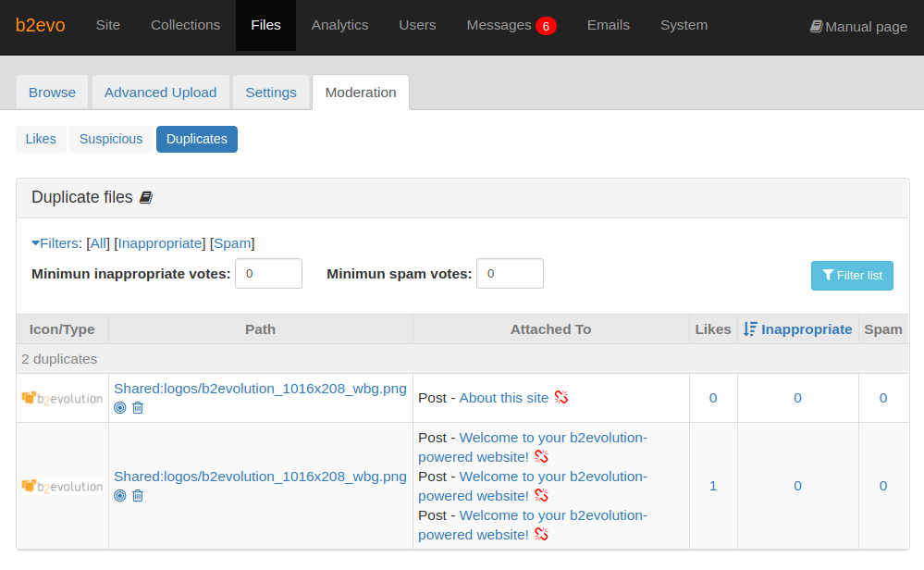Open the Manual page link
This screenshot has width=924, height=570.
coord(858,27)
